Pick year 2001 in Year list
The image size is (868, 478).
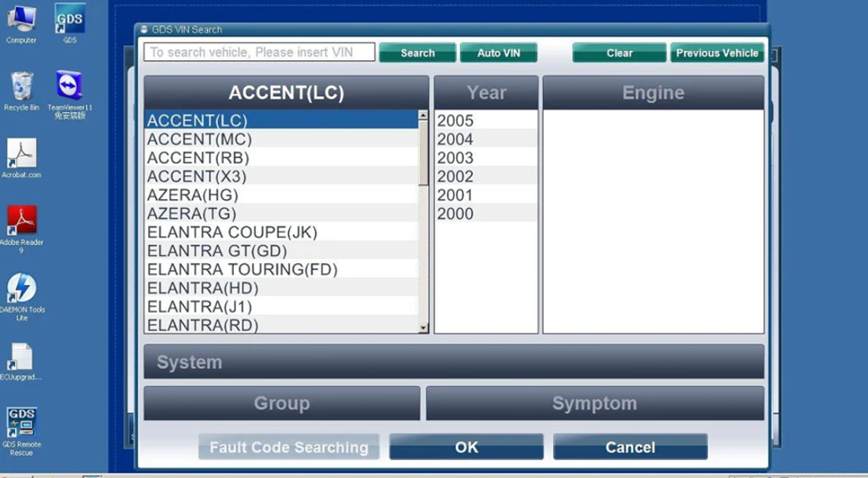pos(485,195)
